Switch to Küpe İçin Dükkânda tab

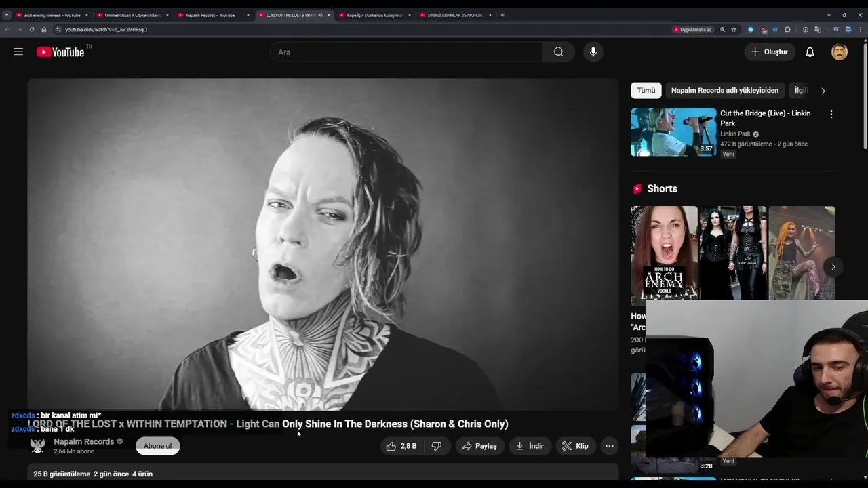click(374, 15)
